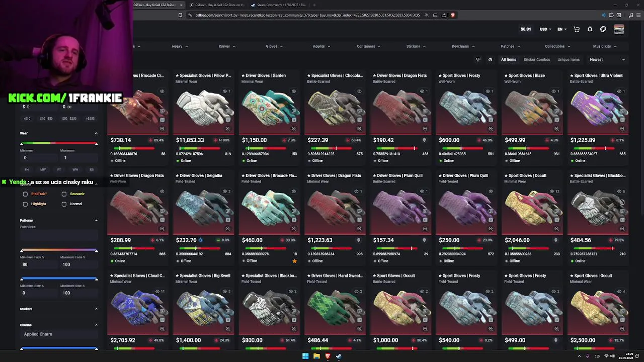644x362 pixels.
Task: Click the star icon on $460.00 Brocade listing
Action: click(294, 261)
